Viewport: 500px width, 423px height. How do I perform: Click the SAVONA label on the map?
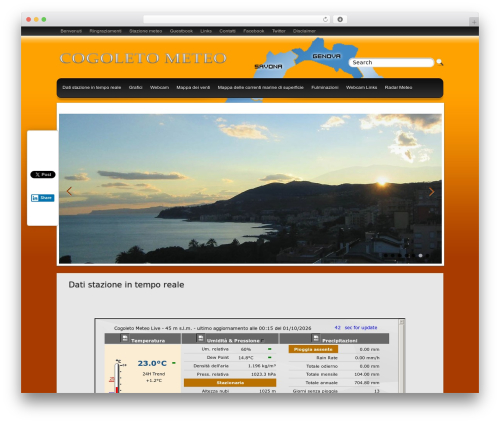[268, 66]
